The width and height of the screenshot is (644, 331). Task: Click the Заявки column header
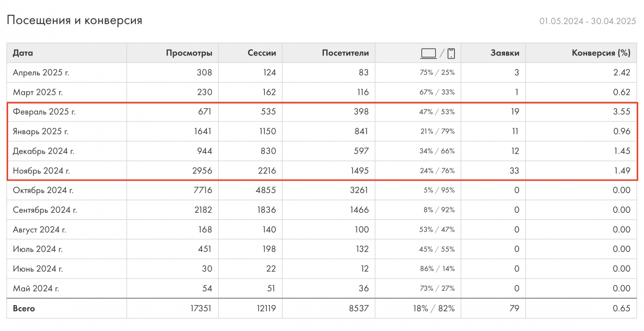coord(504,53)
